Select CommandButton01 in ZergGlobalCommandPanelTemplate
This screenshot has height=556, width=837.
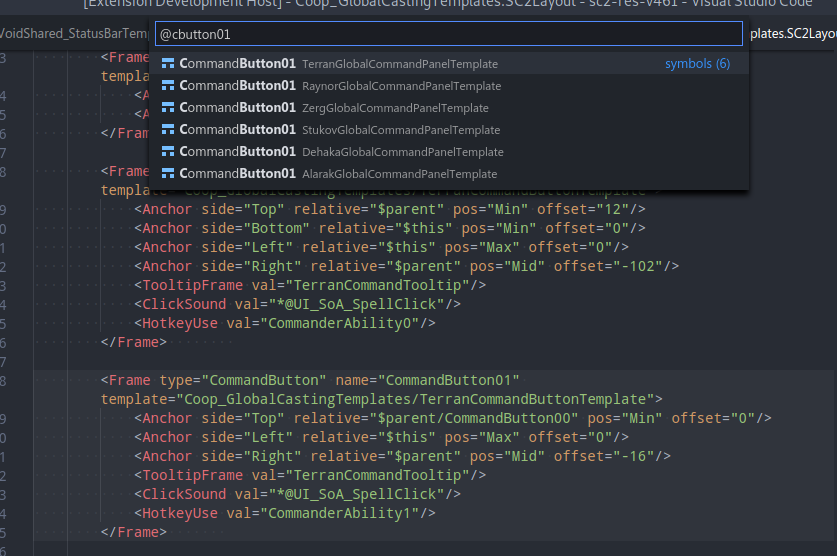(x=448, y=108)
